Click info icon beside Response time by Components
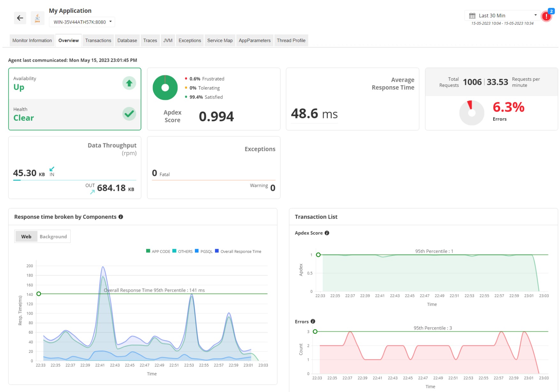The height and width of the screenshot is (392, 560). click(121, 217)
